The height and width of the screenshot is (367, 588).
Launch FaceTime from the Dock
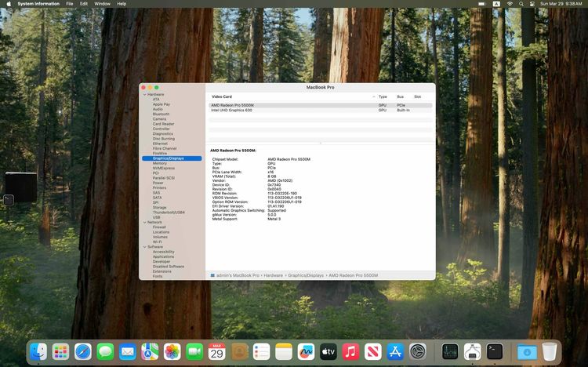pos(194,352)
